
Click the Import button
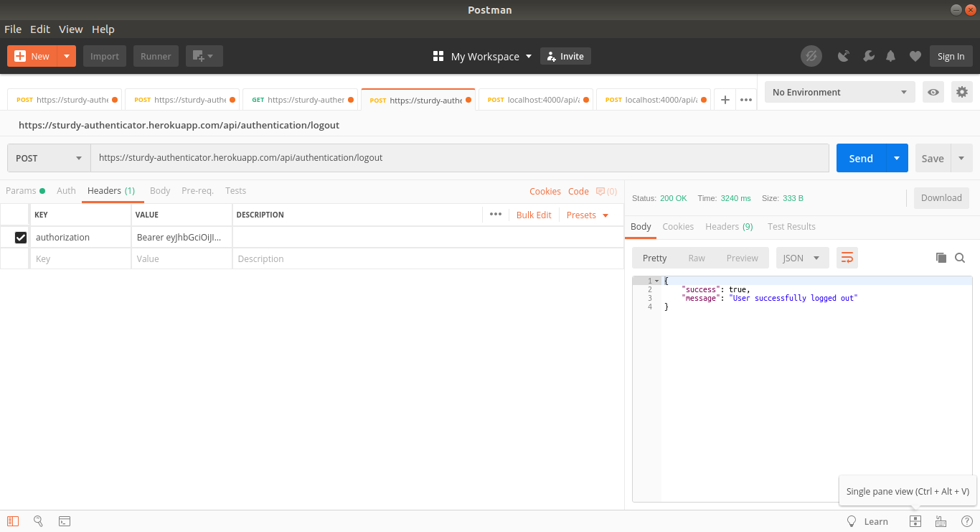click(x=105, y=56)
